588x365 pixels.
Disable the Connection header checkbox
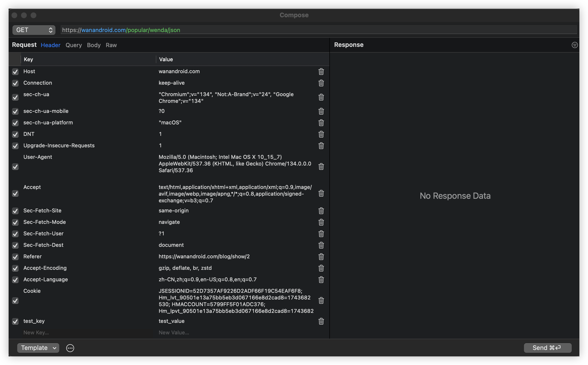(16, 83)
